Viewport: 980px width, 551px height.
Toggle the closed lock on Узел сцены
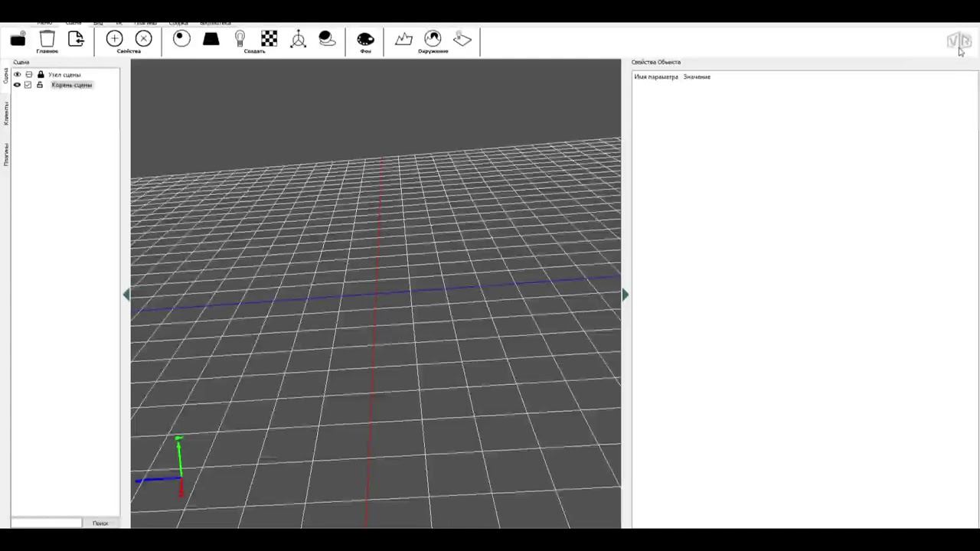pos(41,75)
